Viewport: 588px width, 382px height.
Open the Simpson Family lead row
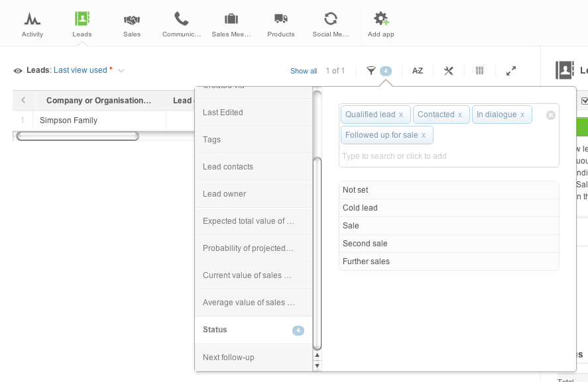[x=69, y=120]
